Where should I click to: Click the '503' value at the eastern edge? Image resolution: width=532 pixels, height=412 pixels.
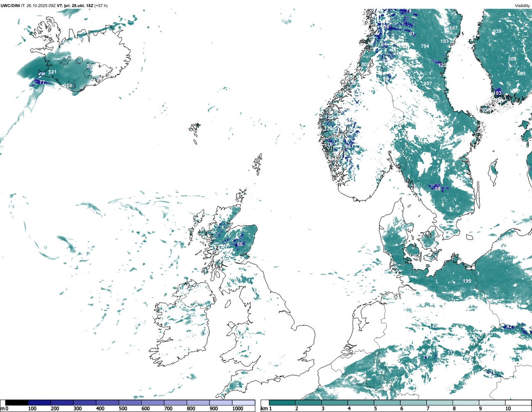click(521, 74)
